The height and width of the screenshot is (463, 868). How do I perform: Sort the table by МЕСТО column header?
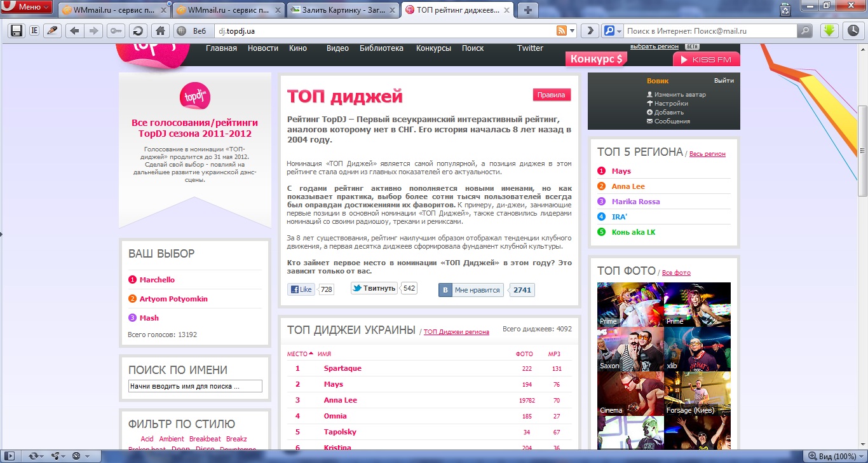(x=300, y=354)
